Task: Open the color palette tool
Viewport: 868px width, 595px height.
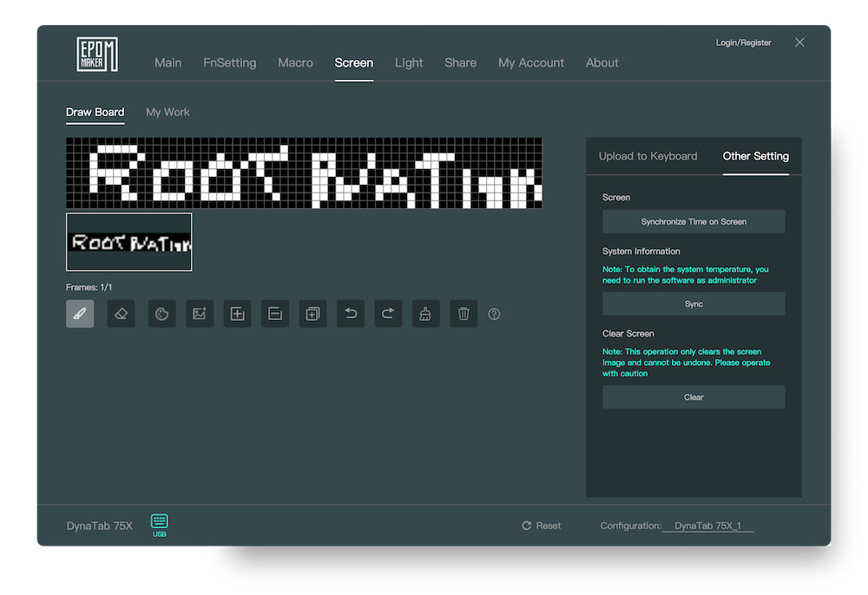Action: (x=161, y=314)
